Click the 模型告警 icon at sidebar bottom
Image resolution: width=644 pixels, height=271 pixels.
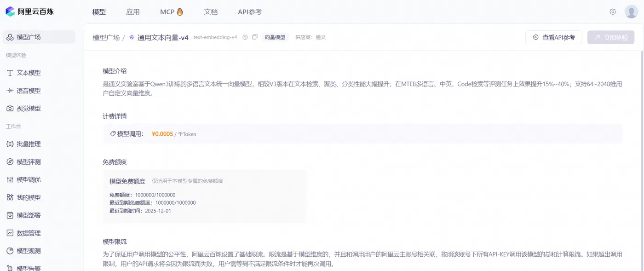tap(10, 268)
